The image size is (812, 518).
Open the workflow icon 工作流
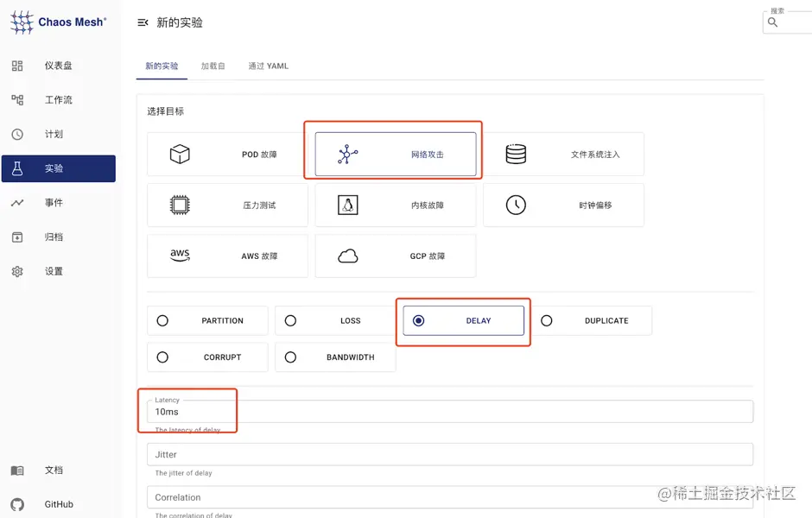17,99
